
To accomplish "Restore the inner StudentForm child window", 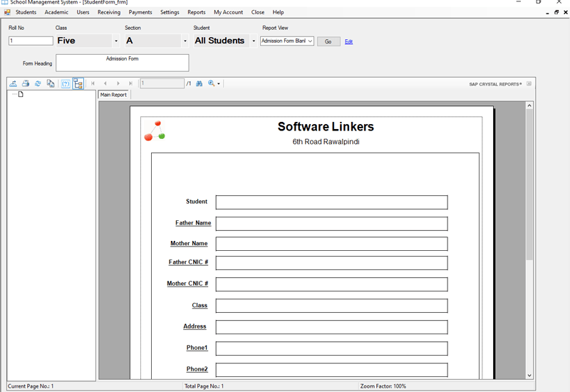I will 556,12.
